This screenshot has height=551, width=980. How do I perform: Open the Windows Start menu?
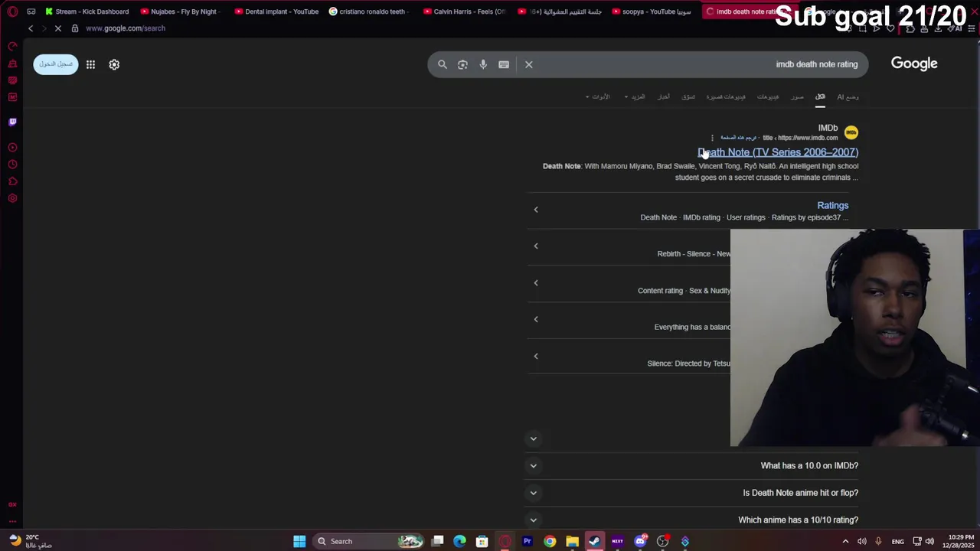299,541
